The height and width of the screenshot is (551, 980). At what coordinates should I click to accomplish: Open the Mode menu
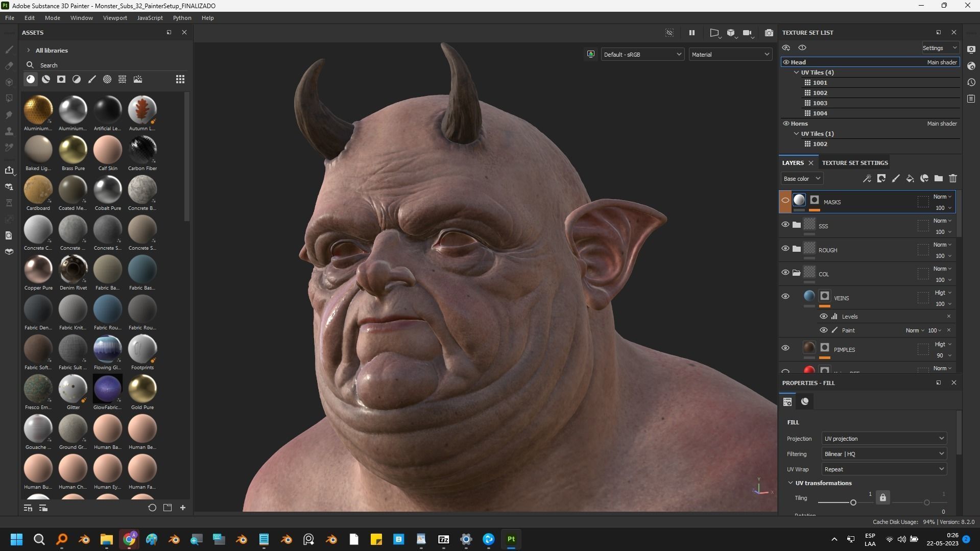(53, 18)
